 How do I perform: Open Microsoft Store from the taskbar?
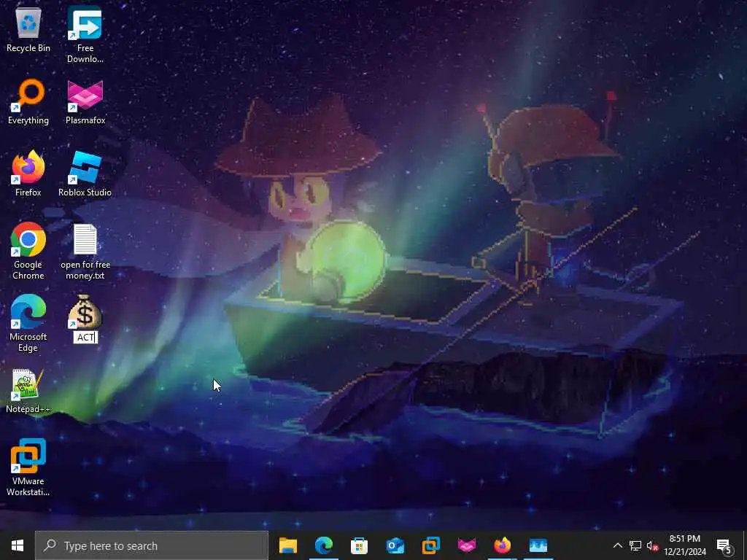[x=359, y=545]
